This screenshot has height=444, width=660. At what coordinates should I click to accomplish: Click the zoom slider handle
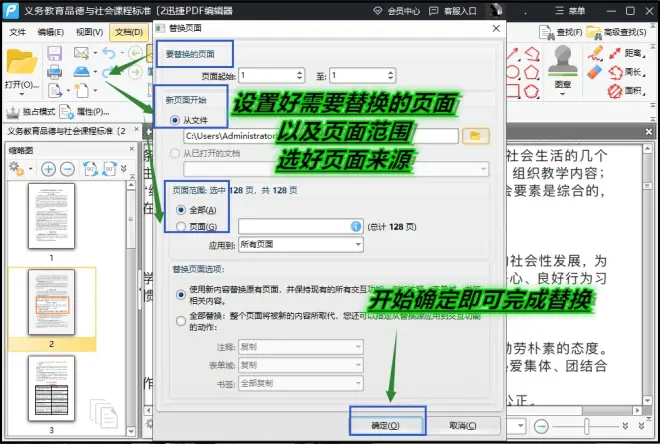tap(586, 426)
